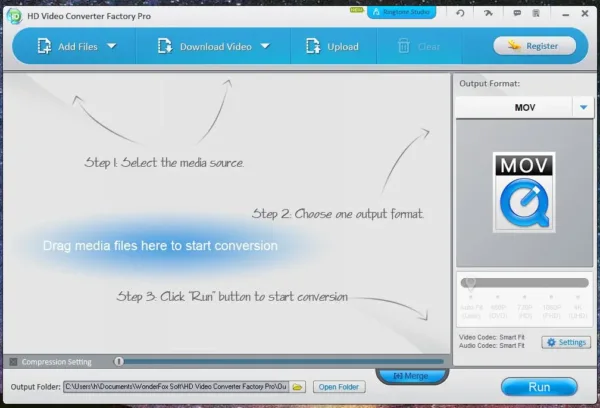
Task: Click the drag media files drop area
Action: tap(160, 246)
